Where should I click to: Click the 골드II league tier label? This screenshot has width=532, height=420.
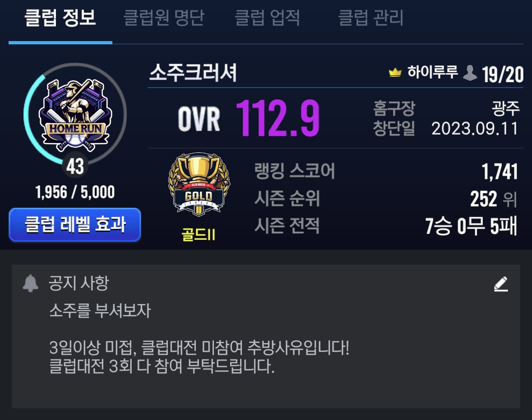click(199, 235)
